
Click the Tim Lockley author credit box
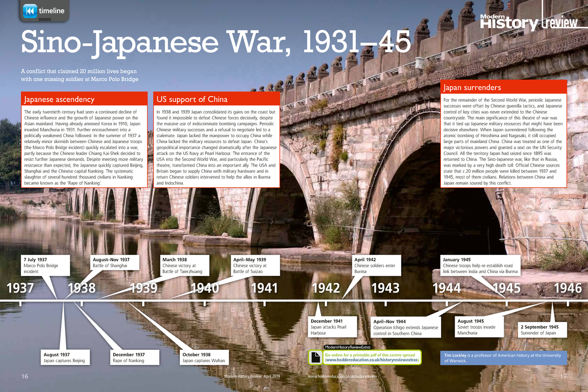[504, 358]
